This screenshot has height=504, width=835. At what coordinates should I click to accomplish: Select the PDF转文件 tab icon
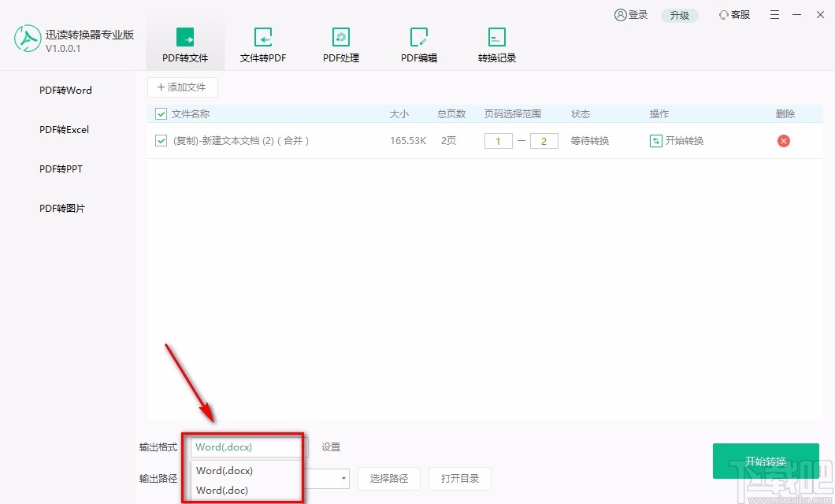pyautogui.click(x=184, y=37)
